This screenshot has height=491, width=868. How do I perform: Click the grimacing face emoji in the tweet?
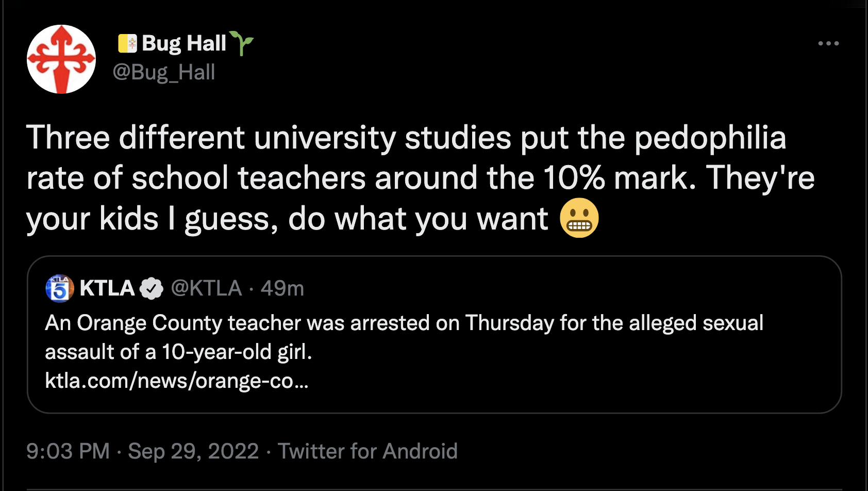click(x=579, y=218)
